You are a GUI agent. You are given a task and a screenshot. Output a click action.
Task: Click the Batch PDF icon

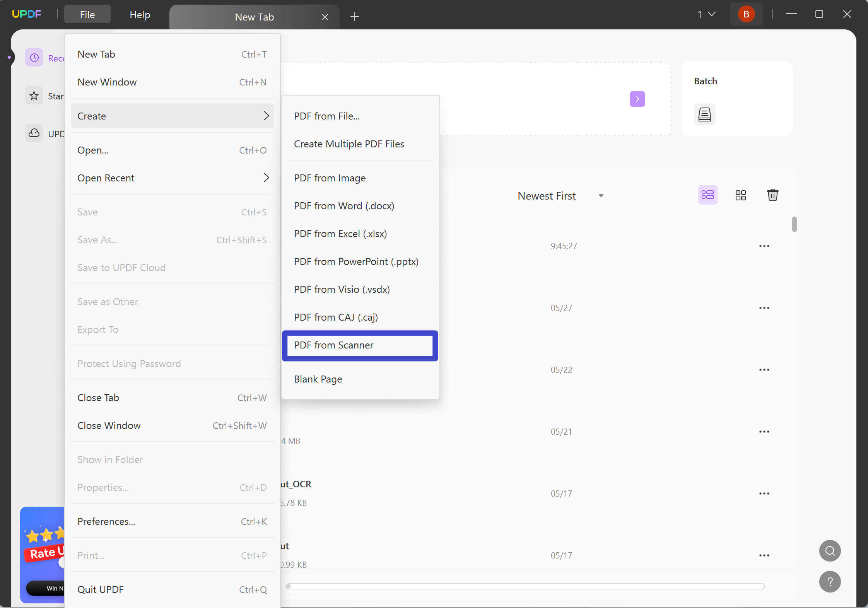(x=704, y=114)
